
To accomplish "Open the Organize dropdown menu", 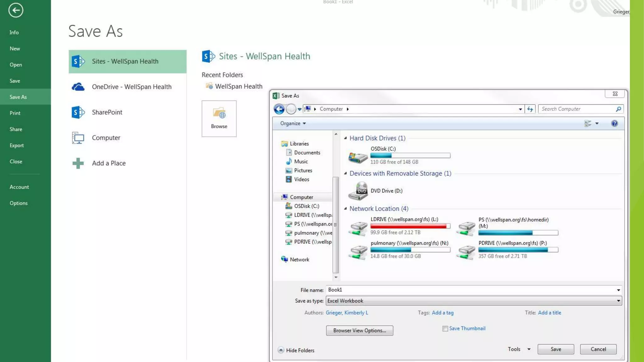I will pos(293,123).
